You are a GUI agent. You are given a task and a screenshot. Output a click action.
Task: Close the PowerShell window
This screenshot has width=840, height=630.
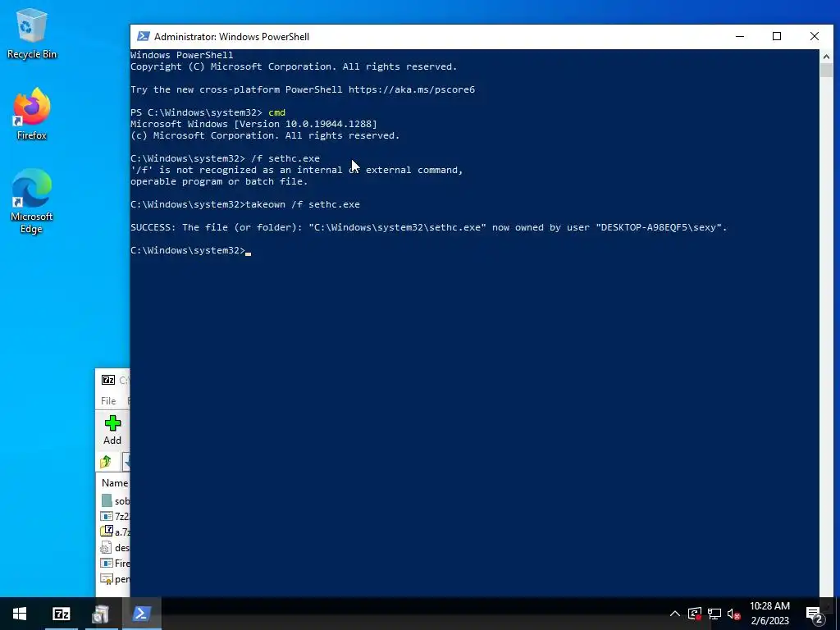coord(815,36)
